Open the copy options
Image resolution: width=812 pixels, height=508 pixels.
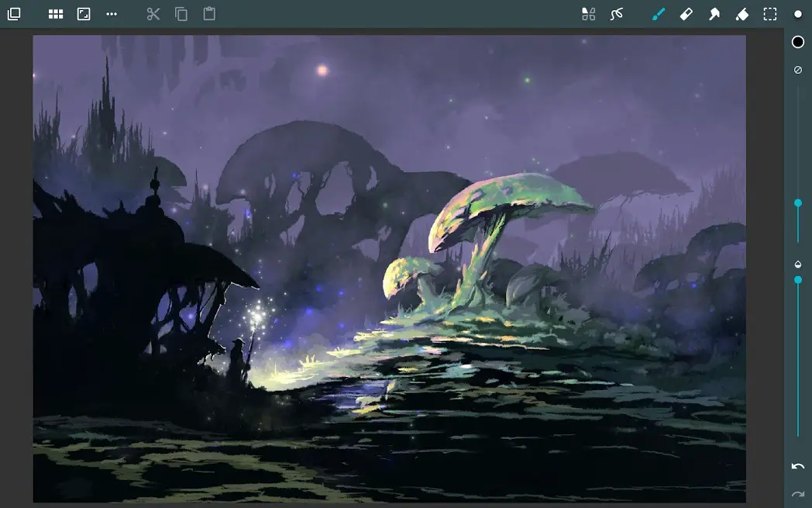click(x=181, y=14)
